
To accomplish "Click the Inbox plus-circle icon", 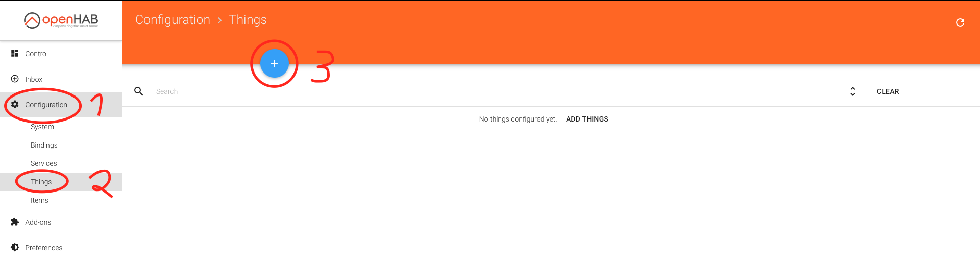I will [x=15, y=79].
